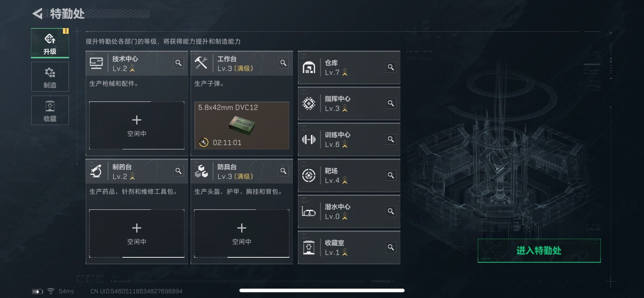Go back using the arrow beside 特勤处
Image resolution: width=644 pixels, height=298 pixels.
point(37,14)
